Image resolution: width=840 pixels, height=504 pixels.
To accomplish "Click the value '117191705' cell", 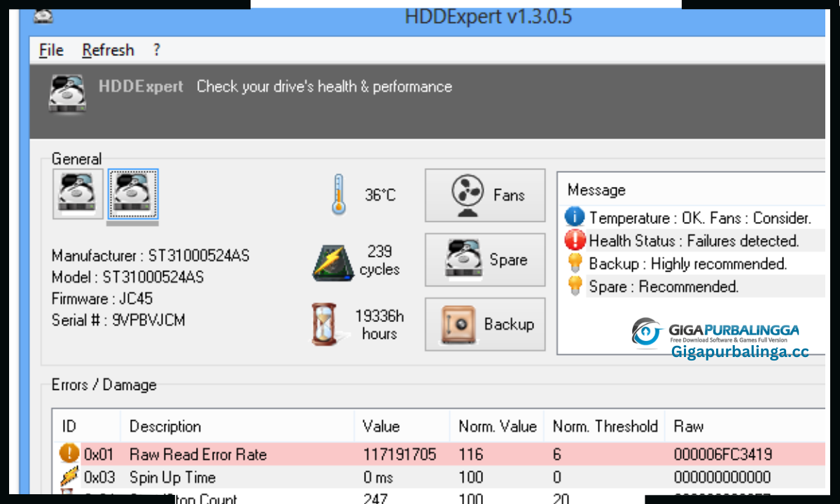I will click(x=399, y=454).
